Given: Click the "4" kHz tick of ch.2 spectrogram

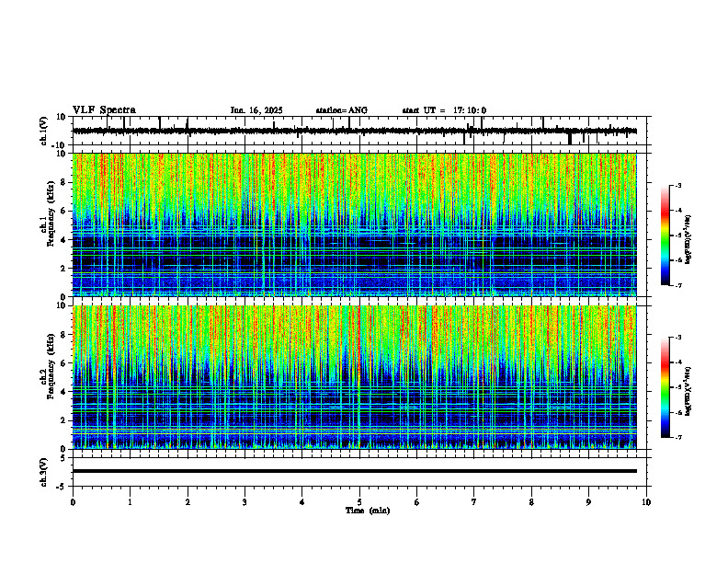Looking at the screenshot, I should click(x=63, y=392).
